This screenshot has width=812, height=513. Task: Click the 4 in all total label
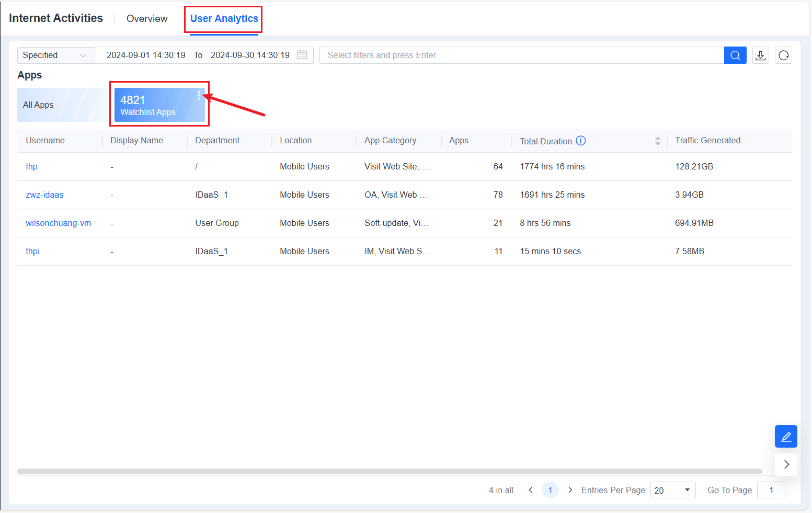tap(501, 490)
